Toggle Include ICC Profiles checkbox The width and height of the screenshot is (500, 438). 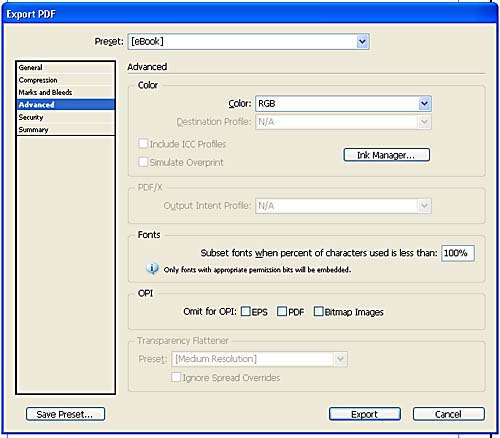[x=143, y=144]
